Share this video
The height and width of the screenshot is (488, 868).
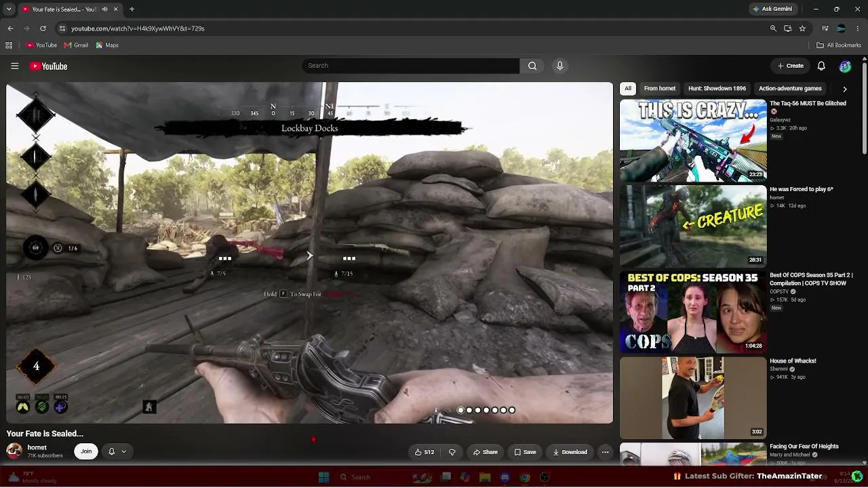486,452
